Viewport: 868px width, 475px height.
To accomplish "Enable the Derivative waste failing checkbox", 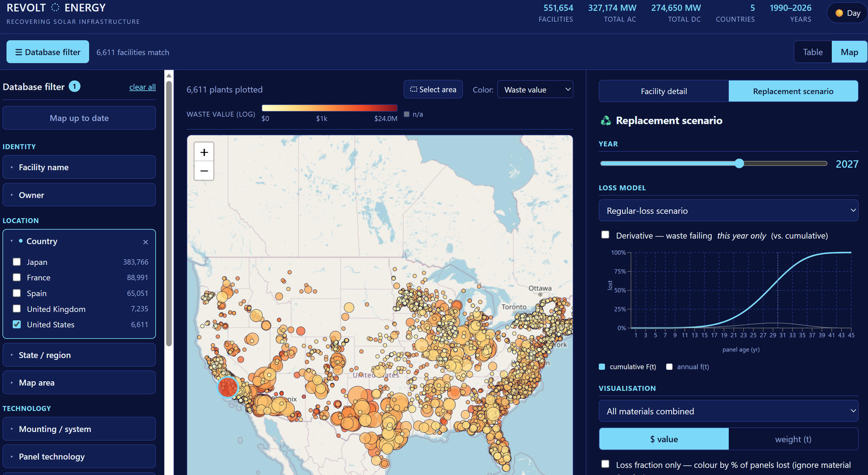I will 605,235.
